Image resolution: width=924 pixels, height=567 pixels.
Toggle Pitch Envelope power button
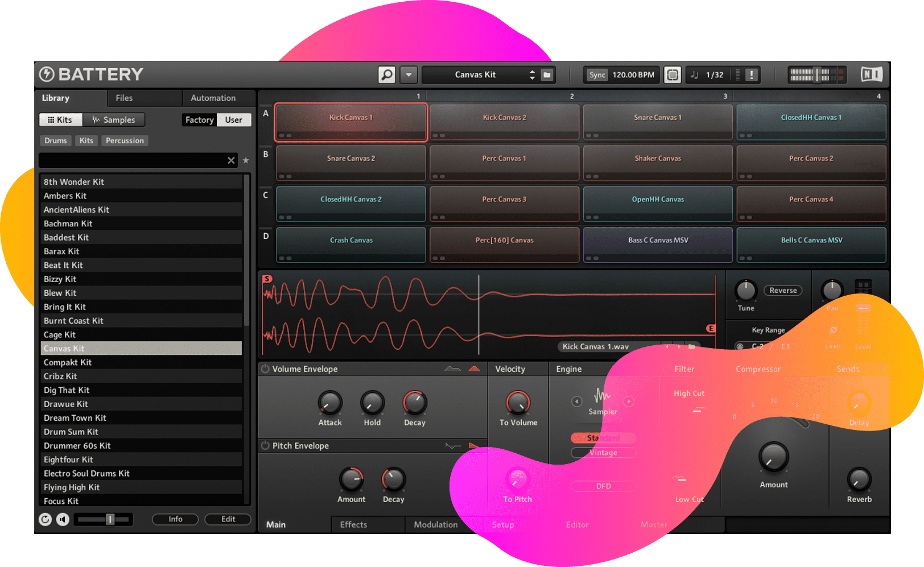tap(265, 445)
